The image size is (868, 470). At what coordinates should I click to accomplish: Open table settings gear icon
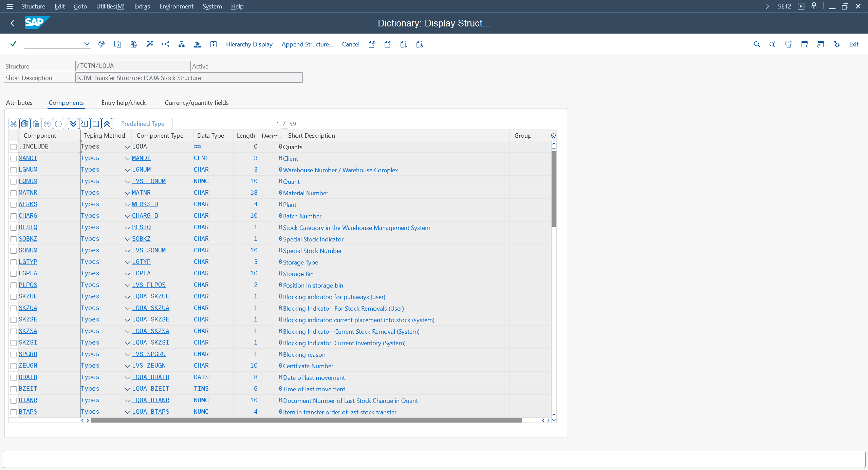[553, 136]
